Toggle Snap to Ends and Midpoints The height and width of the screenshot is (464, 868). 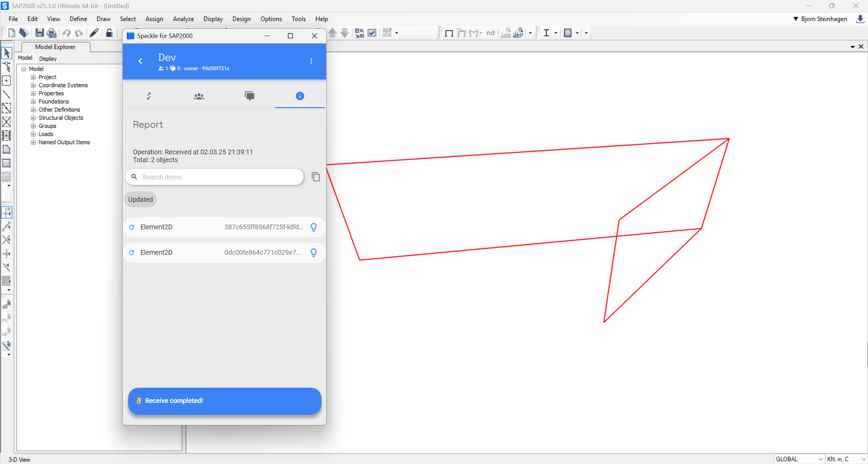pyautogui.click(x=6, y=226)
